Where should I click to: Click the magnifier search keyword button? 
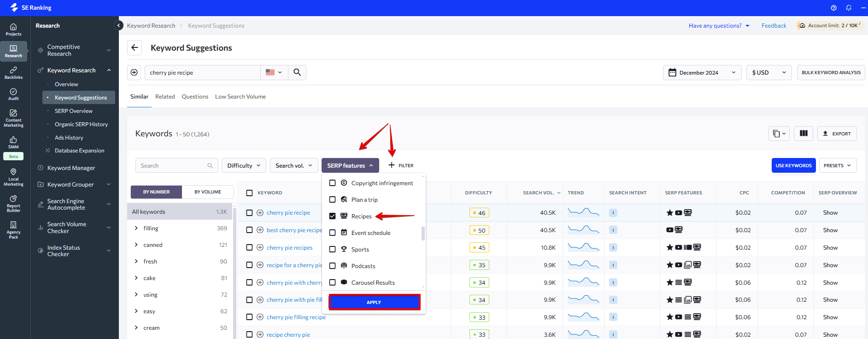pyautogui.click(x=297, y=72)
